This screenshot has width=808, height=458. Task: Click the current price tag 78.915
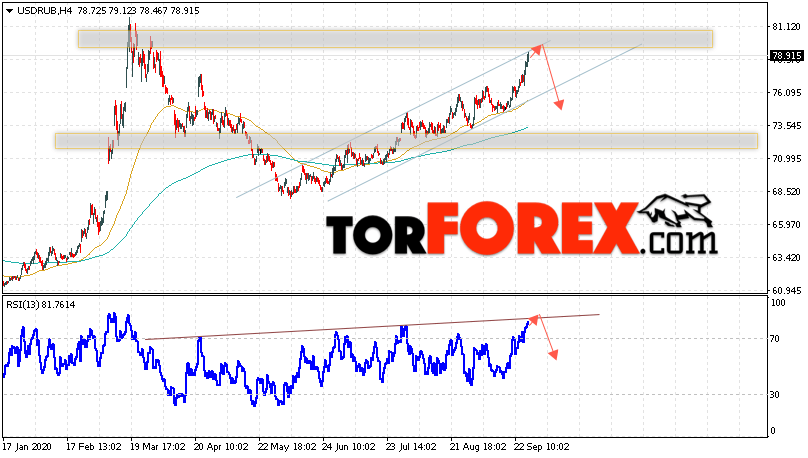pyautogui.click(x=786, y=56)
